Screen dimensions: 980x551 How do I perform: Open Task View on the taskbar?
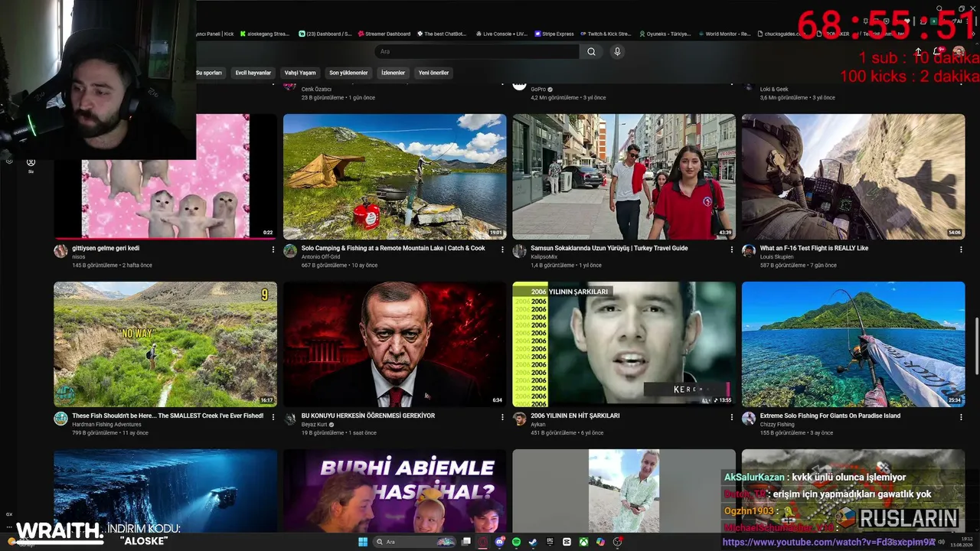465,542
